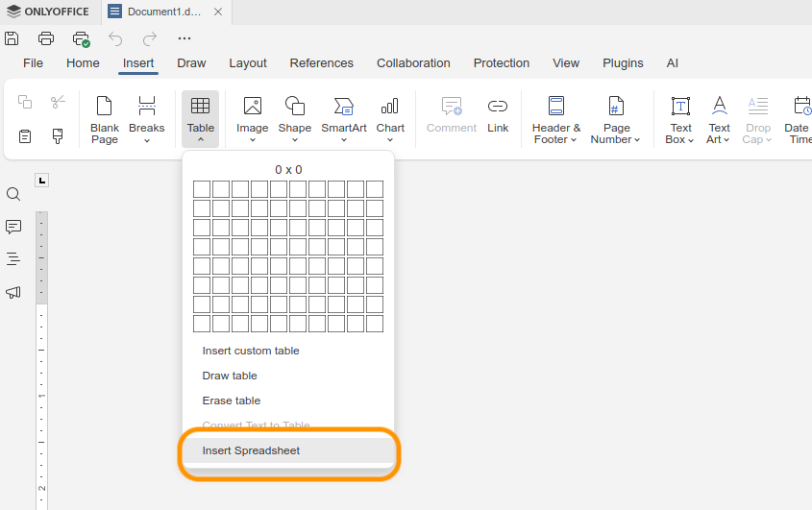This screenshot has width=812, height=510.
Task: Click the Print icon
Action: click(x=46, y=38)
